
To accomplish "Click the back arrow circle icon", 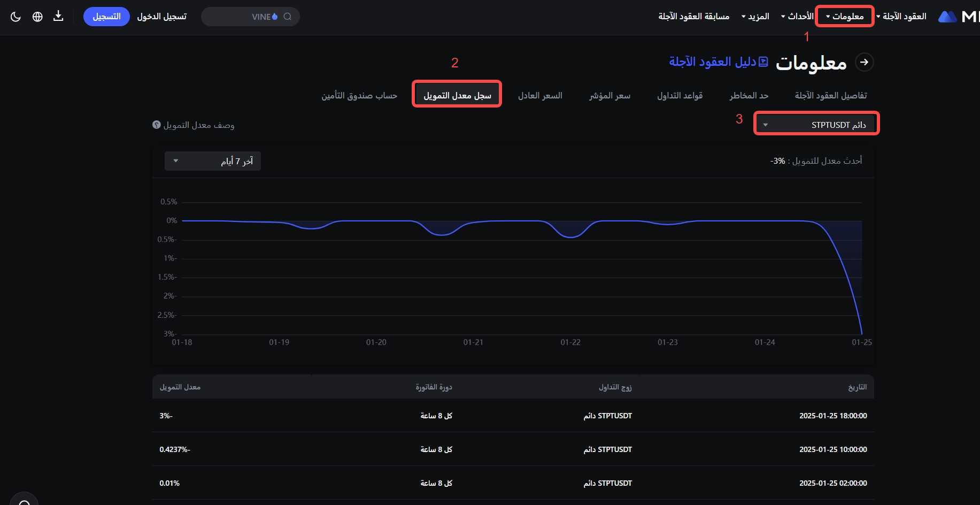I will (864, 62).
